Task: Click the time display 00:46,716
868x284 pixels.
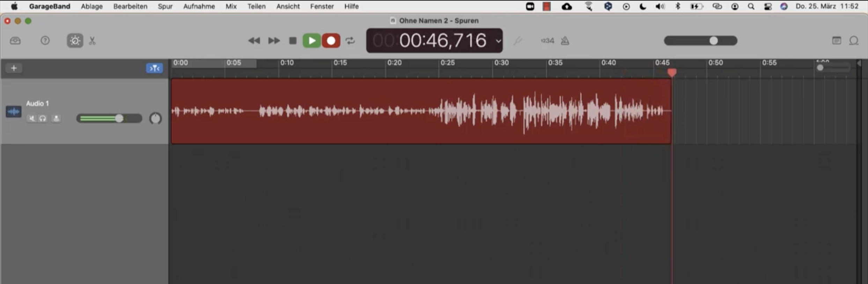Action: pyautogui.click(x=443, y=41)
